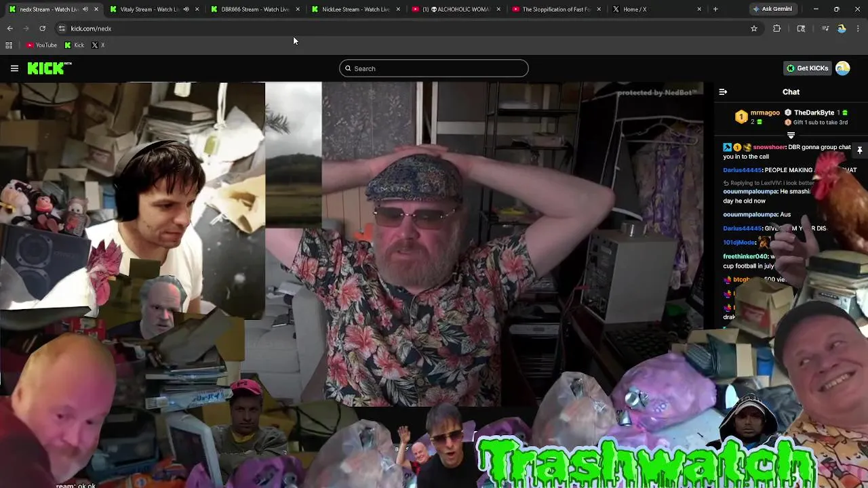
Task: Close the DBR666 Stream tab
Action: (298, 9)
